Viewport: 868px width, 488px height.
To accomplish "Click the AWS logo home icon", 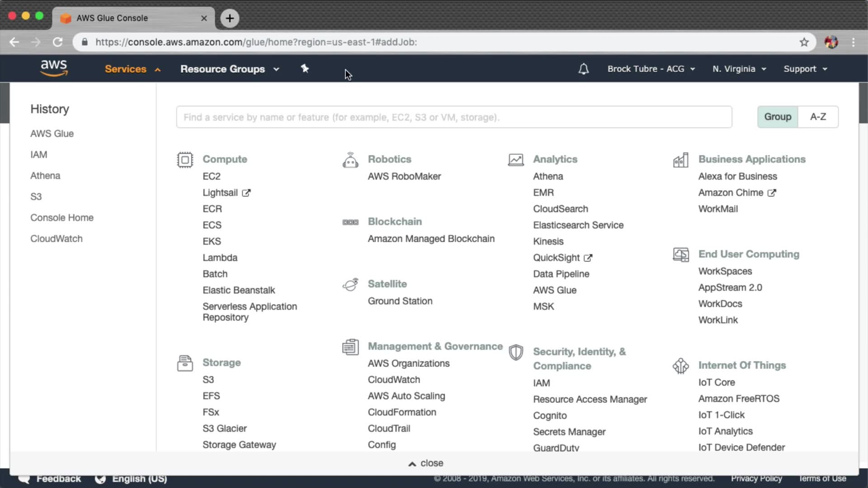I will coord(54,68).
